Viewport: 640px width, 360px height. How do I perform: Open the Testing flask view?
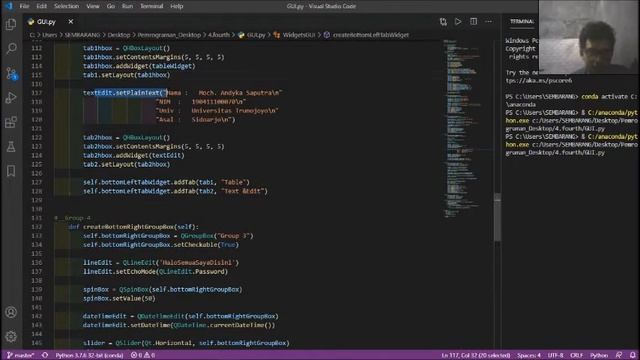[11, 147]
